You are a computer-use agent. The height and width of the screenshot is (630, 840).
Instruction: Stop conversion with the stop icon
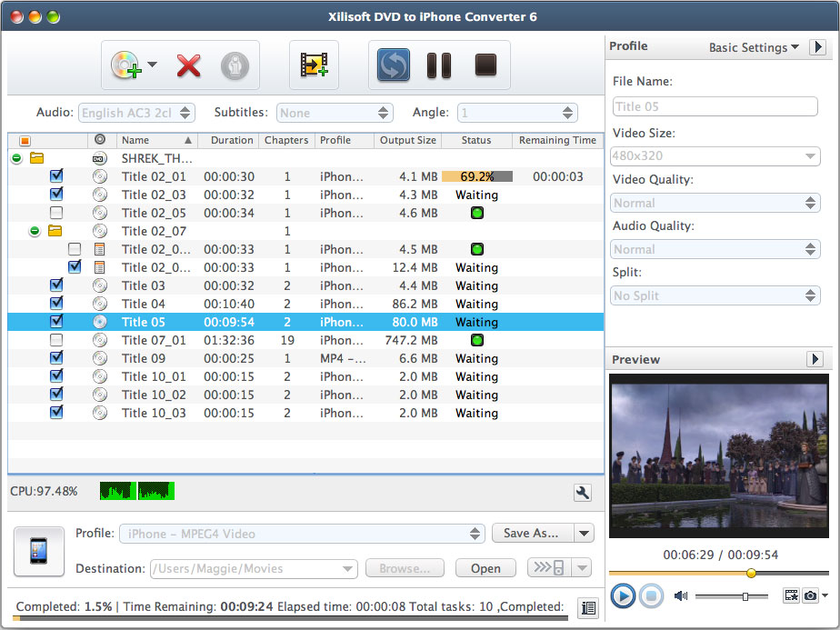pyautogui.click(x=485, y=65)
